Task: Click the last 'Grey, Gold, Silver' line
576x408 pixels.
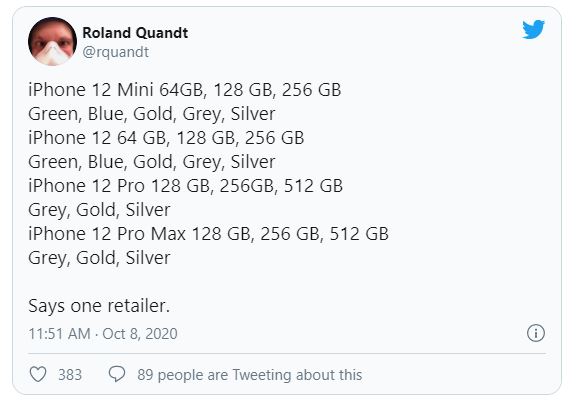Action: [x=99, y=258]
